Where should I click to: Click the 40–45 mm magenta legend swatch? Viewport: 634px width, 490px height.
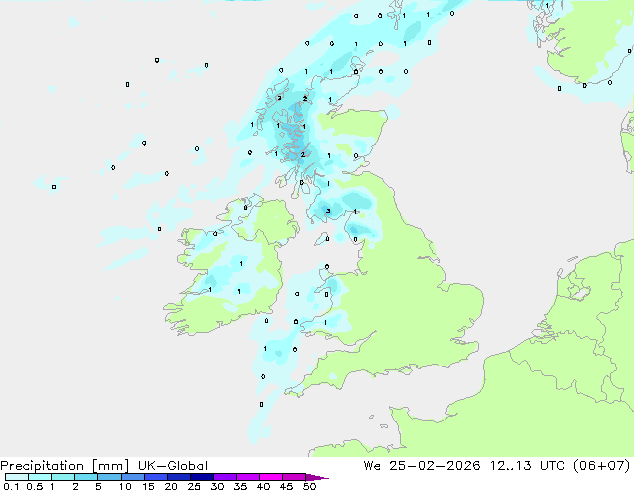click(x=271, y=477)
